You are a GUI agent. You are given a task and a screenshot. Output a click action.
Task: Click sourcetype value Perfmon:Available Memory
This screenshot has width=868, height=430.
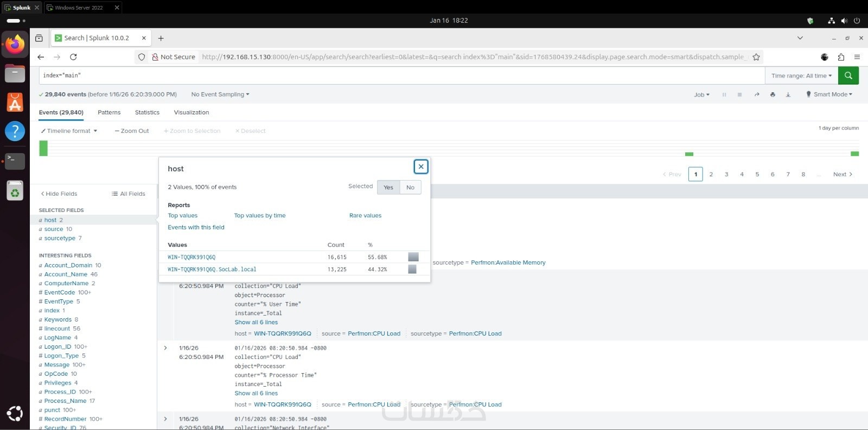click(508, 262)
